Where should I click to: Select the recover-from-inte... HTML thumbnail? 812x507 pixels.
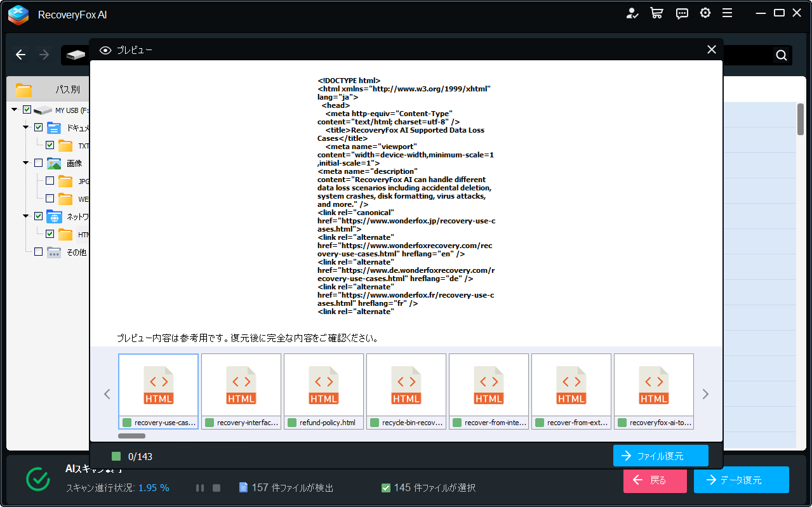point(489,392)
